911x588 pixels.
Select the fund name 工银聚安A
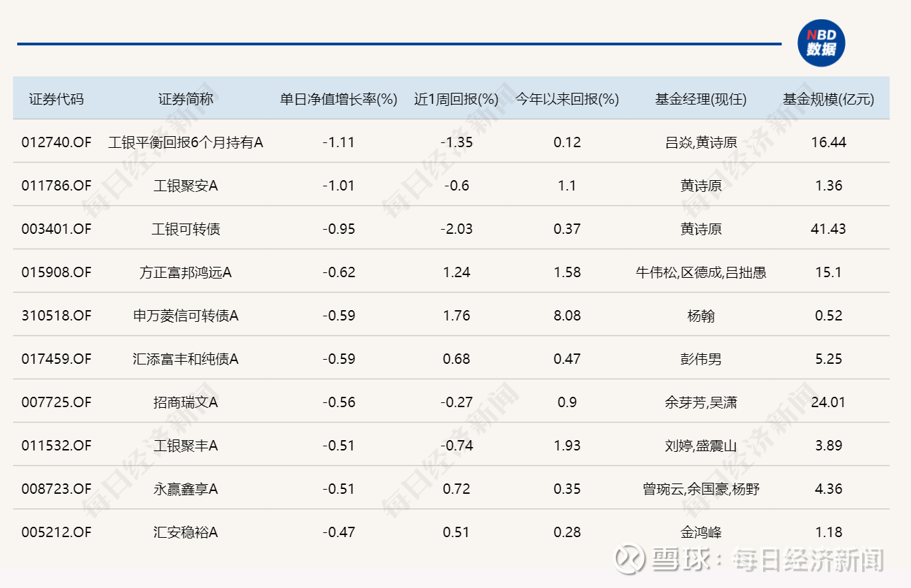pos(186,186)
